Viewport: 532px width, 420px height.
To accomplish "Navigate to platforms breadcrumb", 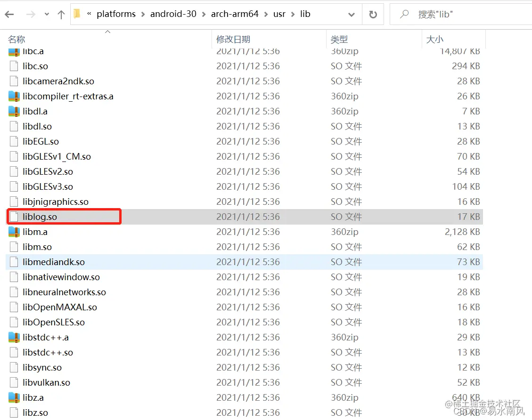I will 116,14.
